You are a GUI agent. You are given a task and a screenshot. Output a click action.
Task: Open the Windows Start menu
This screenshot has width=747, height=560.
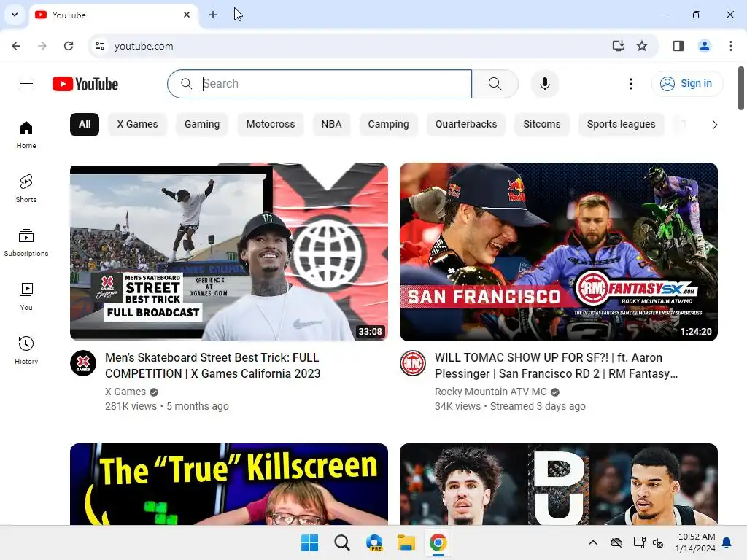(x=309, y=542)
